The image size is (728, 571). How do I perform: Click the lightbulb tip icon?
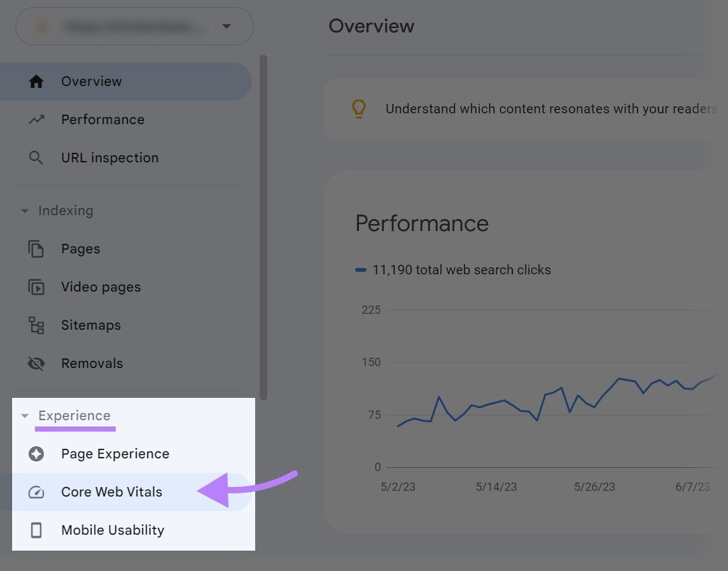tap(358, 108)
